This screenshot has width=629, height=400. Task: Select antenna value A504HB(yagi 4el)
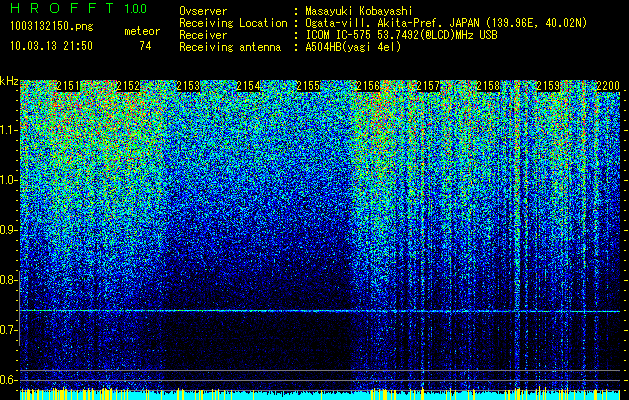tap(353, 47)
